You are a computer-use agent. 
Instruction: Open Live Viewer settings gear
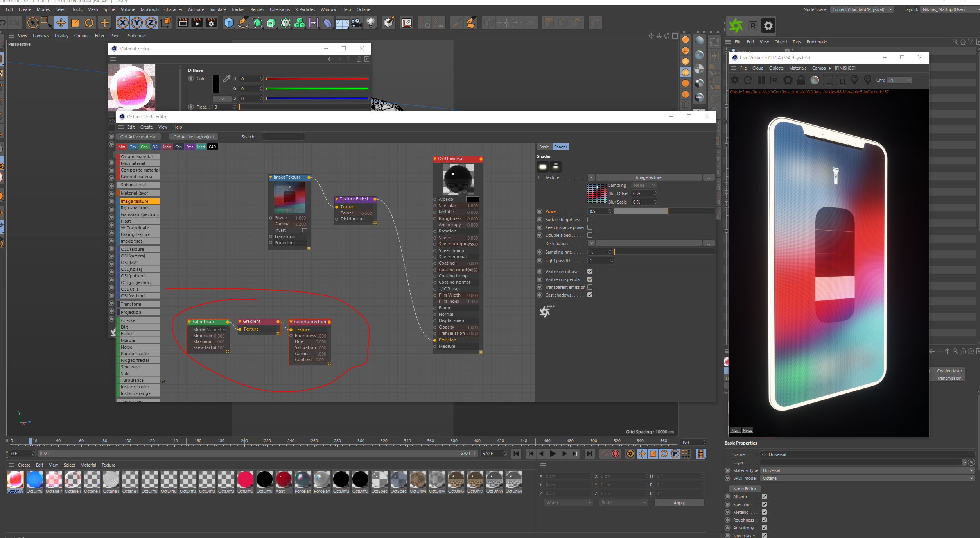click(x=788, y=80)
